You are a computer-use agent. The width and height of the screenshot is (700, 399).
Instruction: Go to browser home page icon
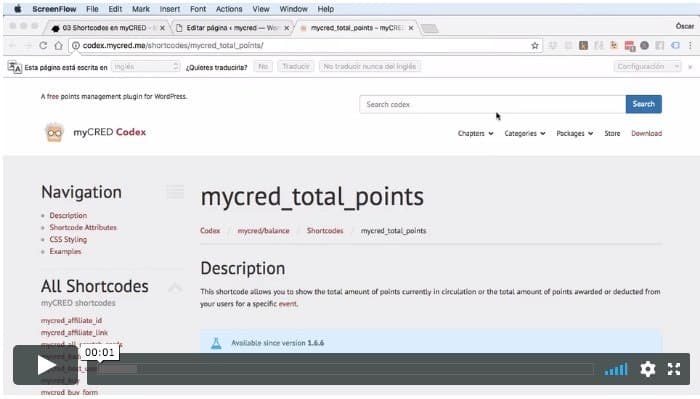[58, 46]
